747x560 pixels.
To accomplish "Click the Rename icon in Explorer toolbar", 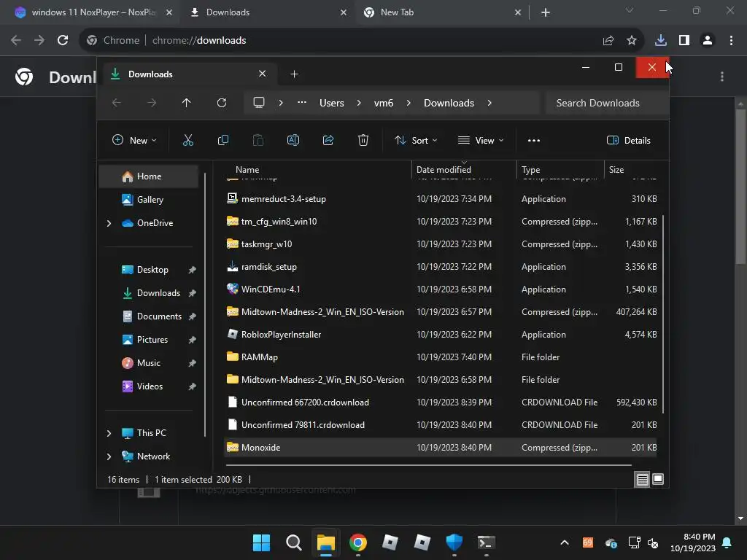I will tap(293, 140).
